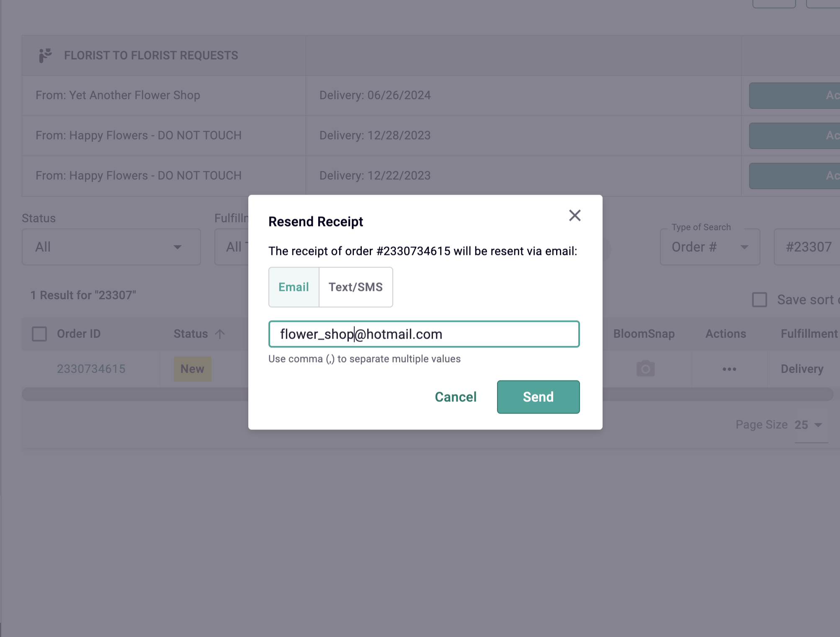Open the Page Size dropdown
This screenshot has width=840, height=637.
(811, 425)
